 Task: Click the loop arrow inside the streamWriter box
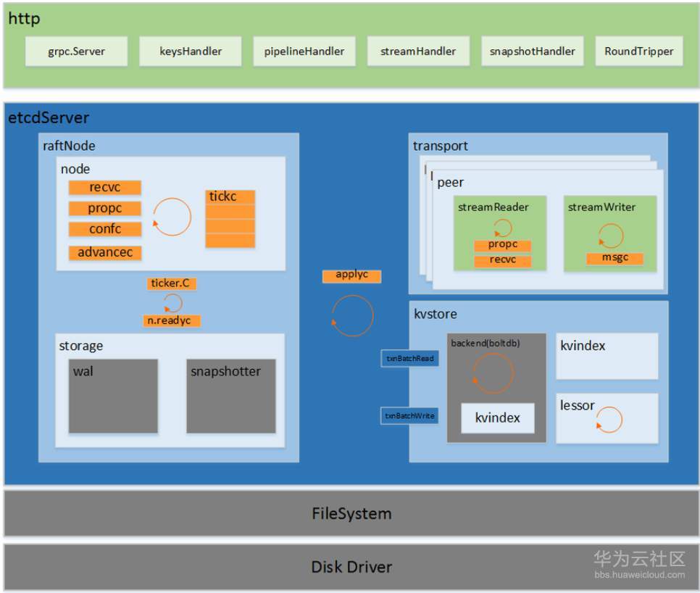point(610,236)
